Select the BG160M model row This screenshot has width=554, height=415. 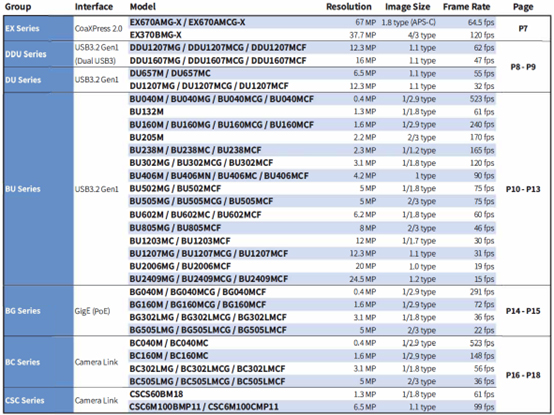[x=312, y=304]
